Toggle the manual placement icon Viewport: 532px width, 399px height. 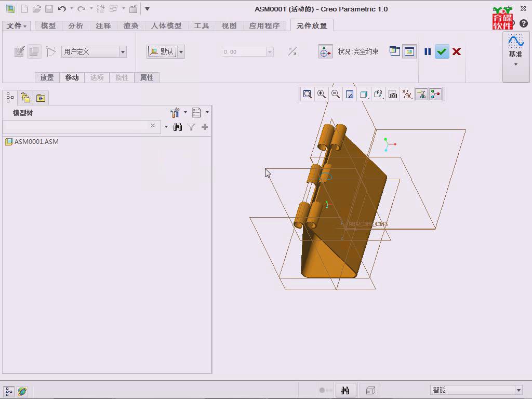point(34,51)
